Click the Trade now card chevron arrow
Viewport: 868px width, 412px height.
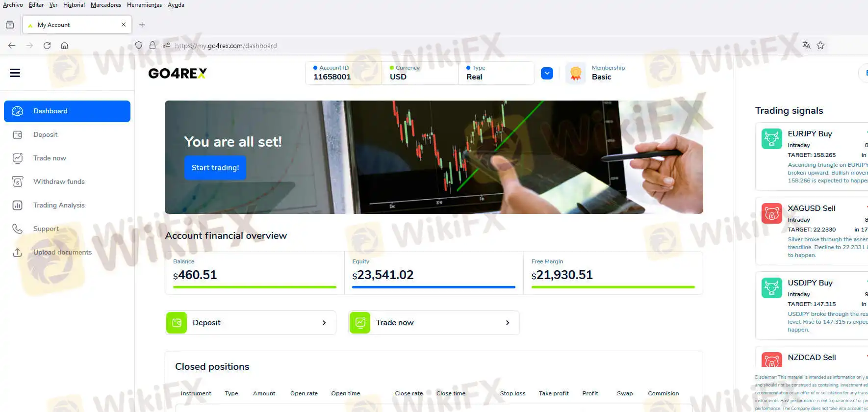pyautogui.click(x=508, y=323)
